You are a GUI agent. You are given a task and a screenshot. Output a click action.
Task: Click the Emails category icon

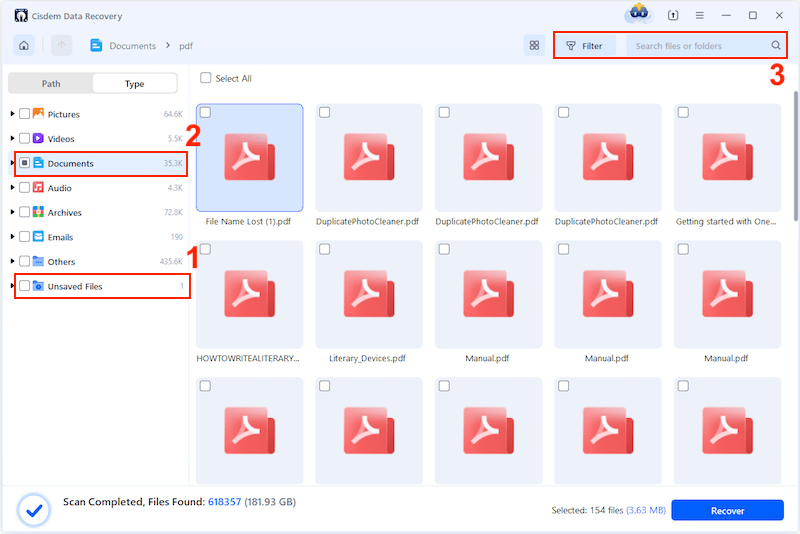click(38, 236)
